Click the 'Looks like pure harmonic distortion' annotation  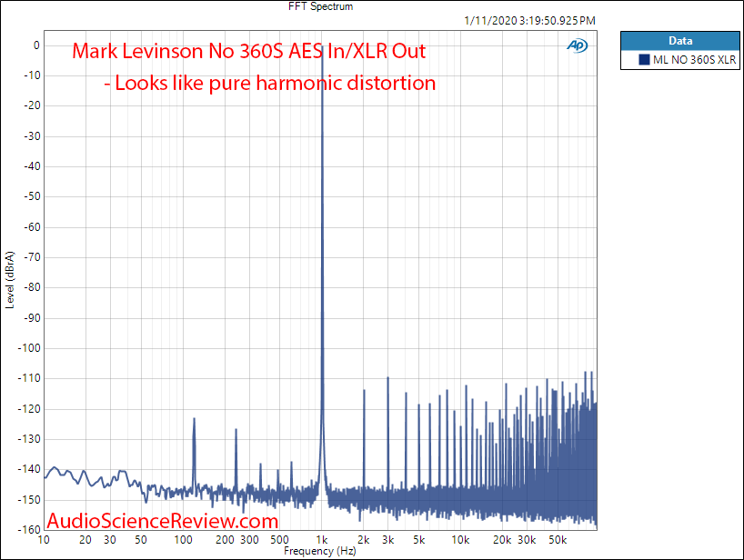tap(270, 83)
